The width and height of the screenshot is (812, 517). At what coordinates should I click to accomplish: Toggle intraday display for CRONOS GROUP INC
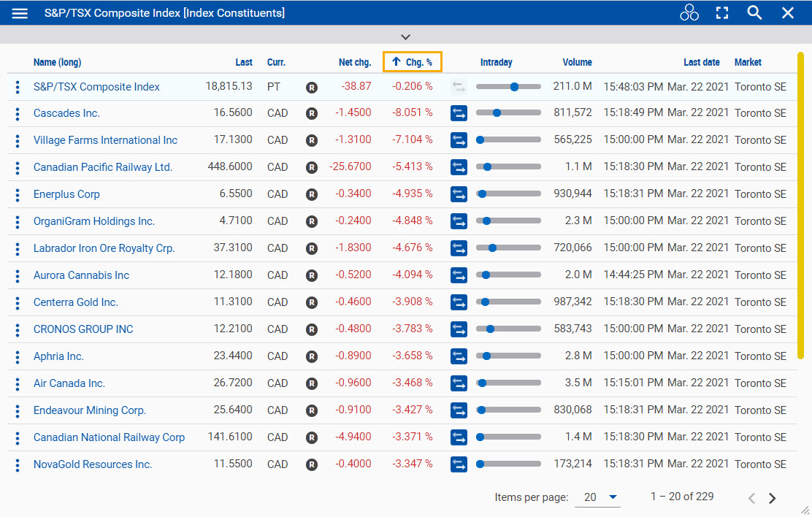[x=459, y=329]
